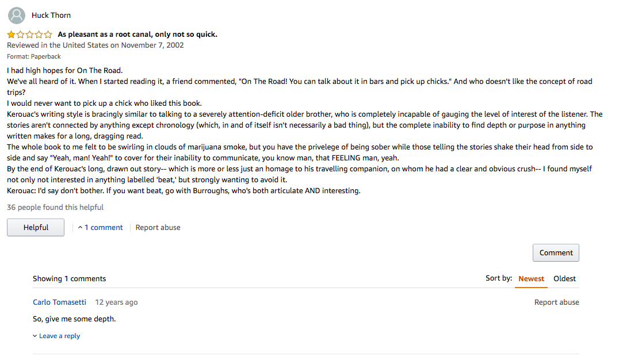Viewport: 619px width, 364px height.
Task: Collapse comments using the chevron beside 1 comment
Action: [x=80, y=228]
